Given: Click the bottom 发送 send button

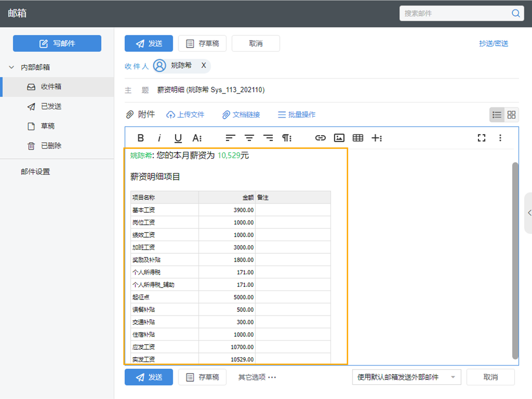Looking at the screenshot, I should click(x=149, y=377).
